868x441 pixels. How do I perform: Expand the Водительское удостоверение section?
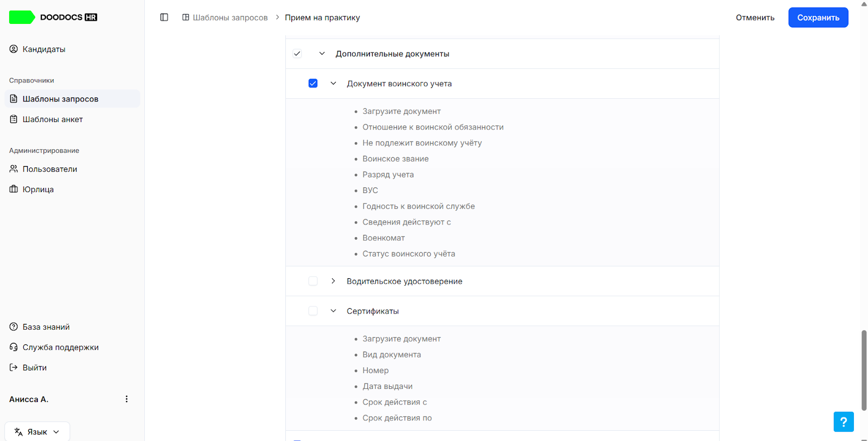(x=333, y=281)
